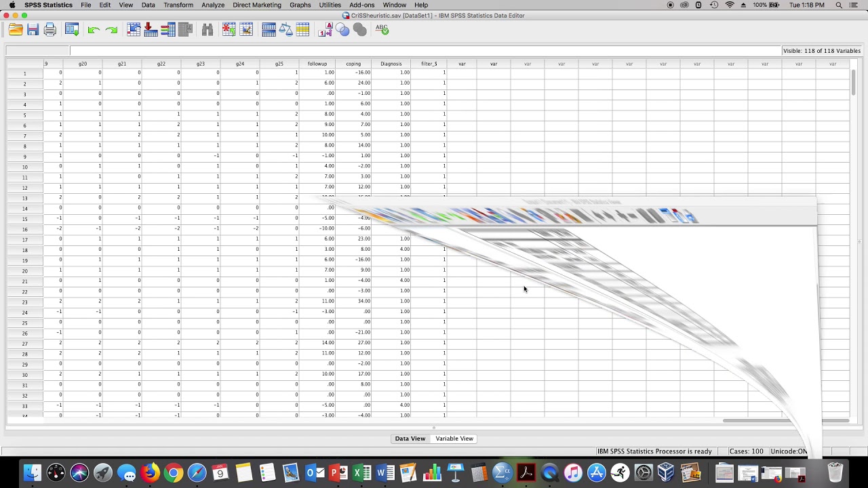
Task: Launch Excel from the dock
Action: (x=361, y=472)
